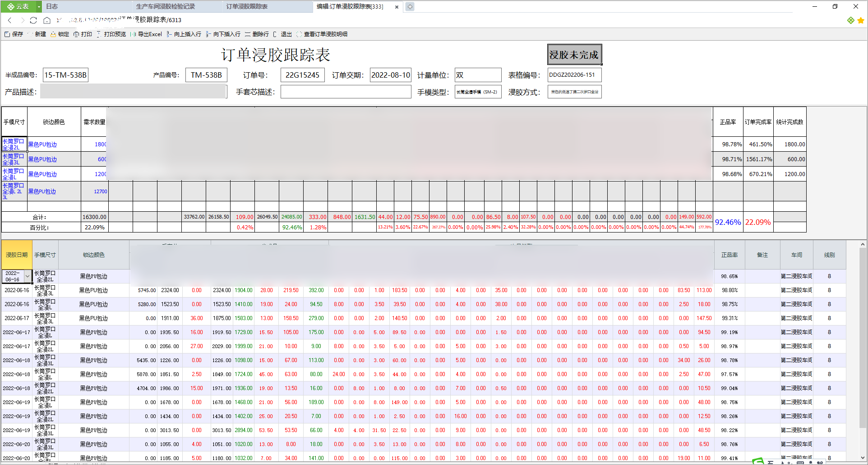The image size is (868, 465).
Task: Click the yellow star favorite icon
Action: (x=861, y=20)
